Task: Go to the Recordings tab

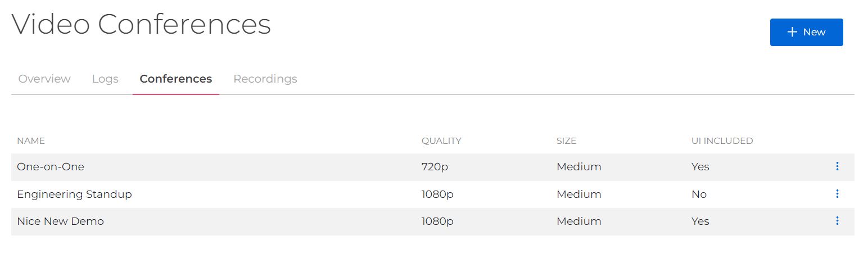Action: [265, 79]
